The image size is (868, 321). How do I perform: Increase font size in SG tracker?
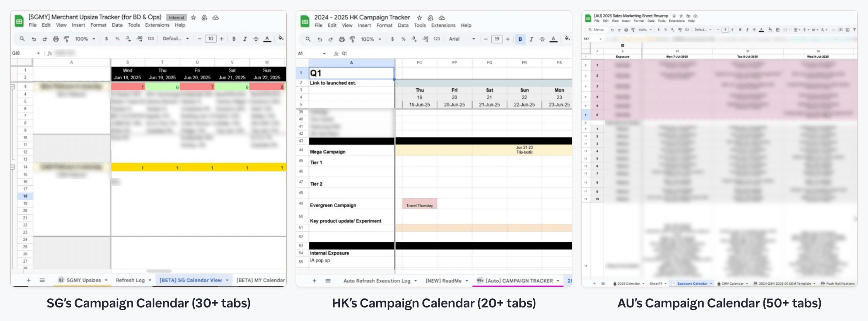222,39
